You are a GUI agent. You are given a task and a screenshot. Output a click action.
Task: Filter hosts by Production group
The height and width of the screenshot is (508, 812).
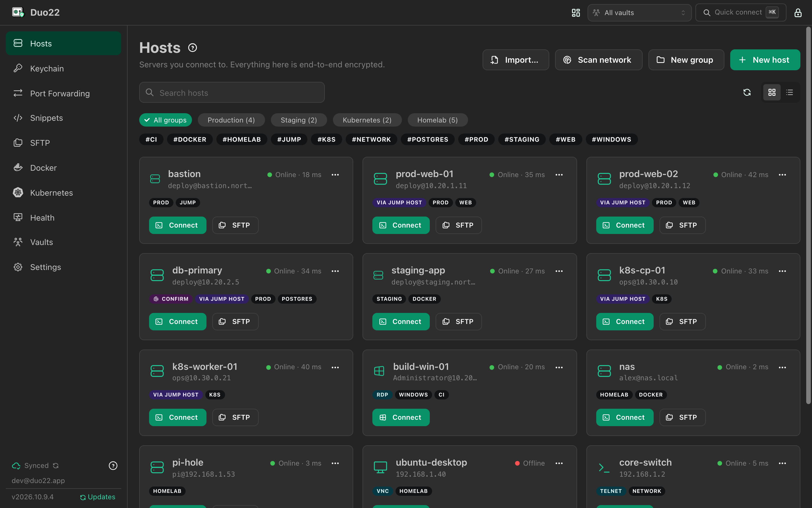(x=231, y=120)
